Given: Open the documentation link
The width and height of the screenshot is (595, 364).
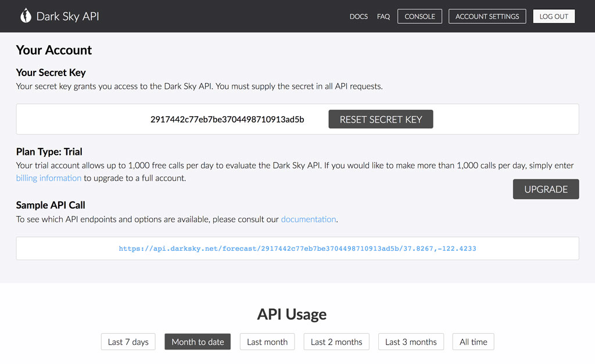Looking at the screenshot, I should tap(309, 219).
